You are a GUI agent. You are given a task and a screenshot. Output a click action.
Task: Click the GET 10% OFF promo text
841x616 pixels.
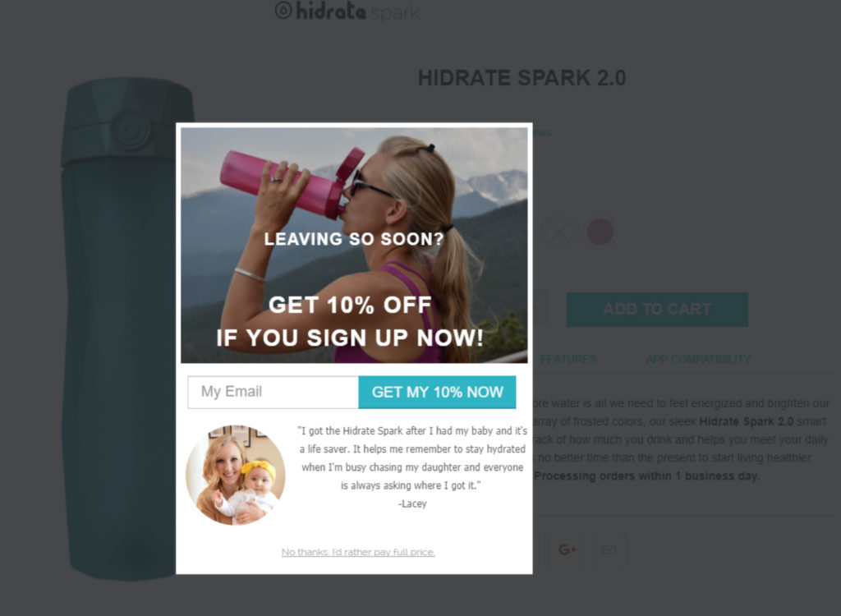(x=350, y=305)
